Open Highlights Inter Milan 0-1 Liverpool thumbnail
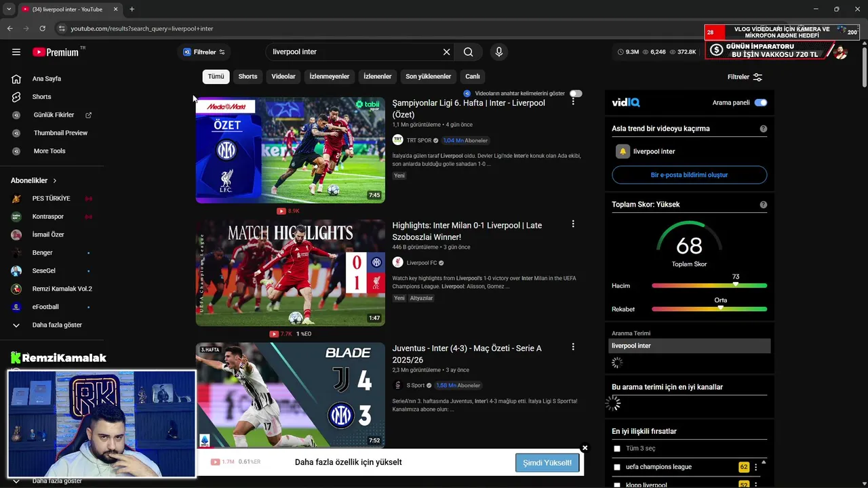The width and height of the screenshot is (868, 488). click(290, 272)
